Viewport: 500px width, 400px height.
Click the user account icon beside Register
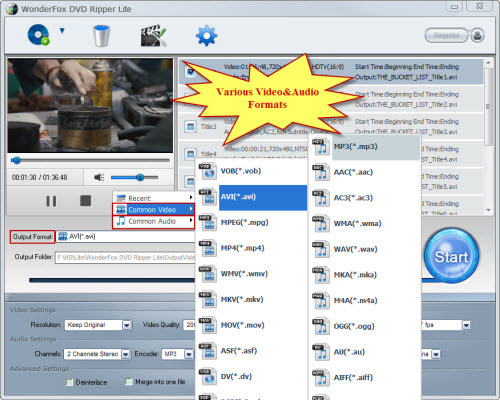tap(477, 35)
